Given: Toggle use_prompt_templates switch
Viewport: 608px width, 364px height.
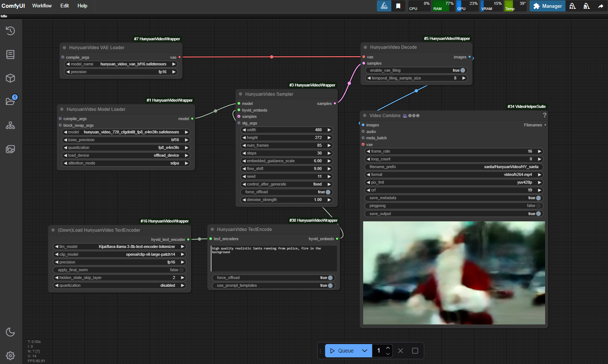Looking at the screenshot, I should tap(330, 285).
